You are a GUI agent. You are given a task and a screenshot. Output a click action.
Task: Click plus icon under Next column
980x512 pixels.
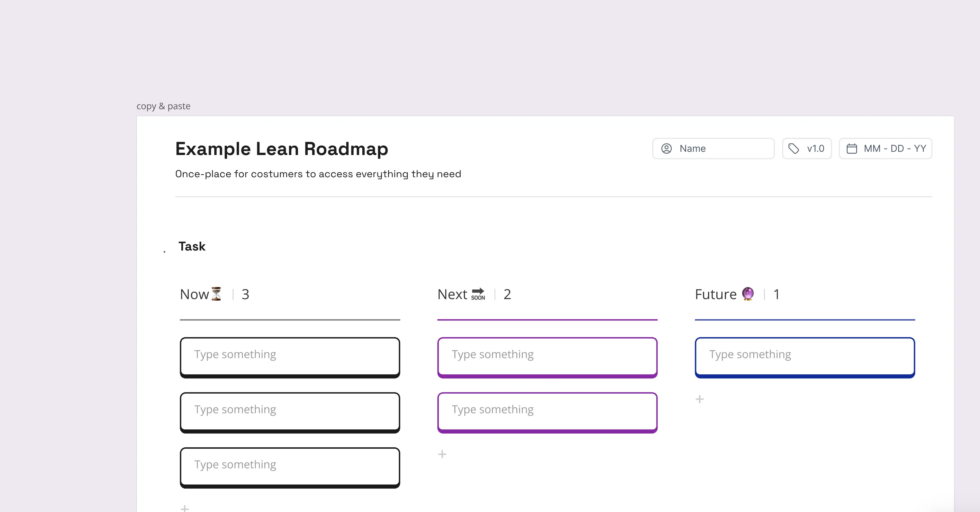pyautogui.click(x=442, y=454)
